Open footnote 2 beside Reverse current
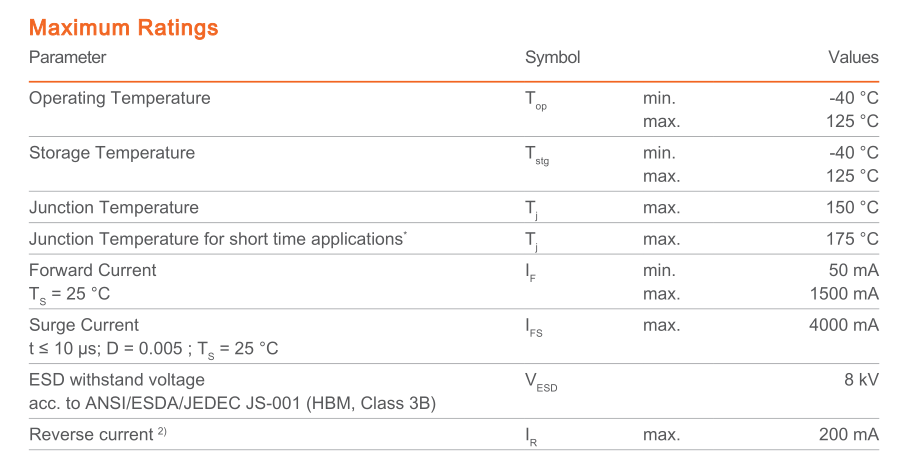Screen dimensions: 909x463 click(x=161, y=431)
